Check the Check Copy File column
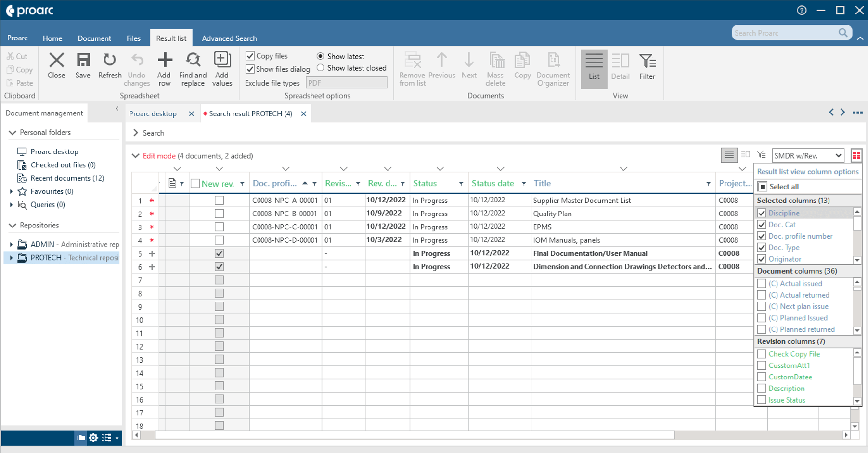The width and height of the screenshot is (868, 453). [762, 354]
